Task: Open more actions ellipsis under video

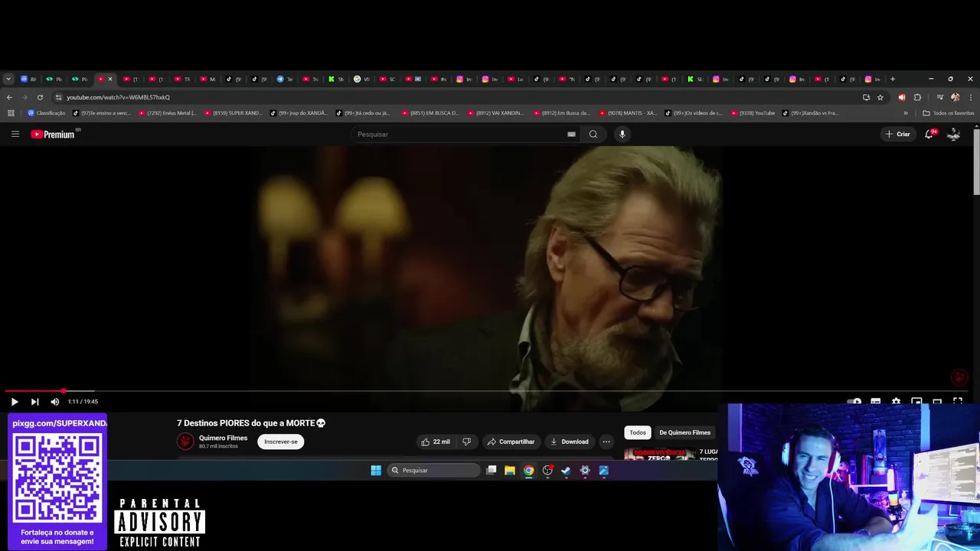Action: (606, 442)
